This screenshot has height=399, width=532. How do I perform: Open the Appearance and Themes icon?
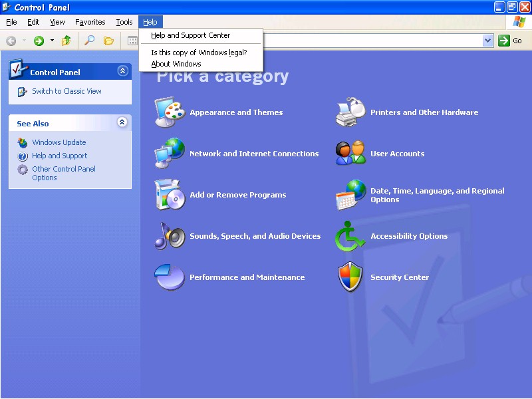pos(170,112)
